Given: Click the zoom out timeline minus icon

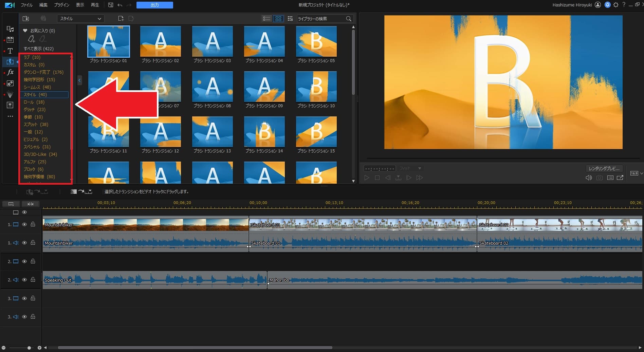Looking at the screenshot, I should tap(3, 348).
